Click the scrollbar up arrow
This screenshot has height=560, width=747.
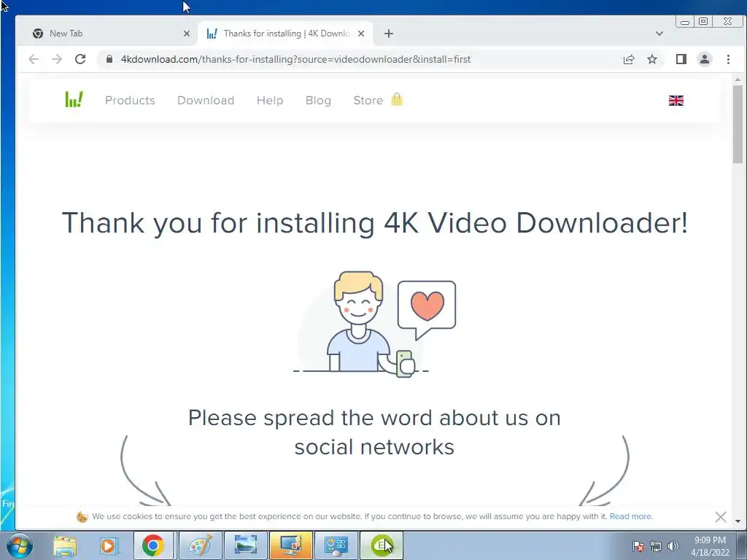pos(738,79)
